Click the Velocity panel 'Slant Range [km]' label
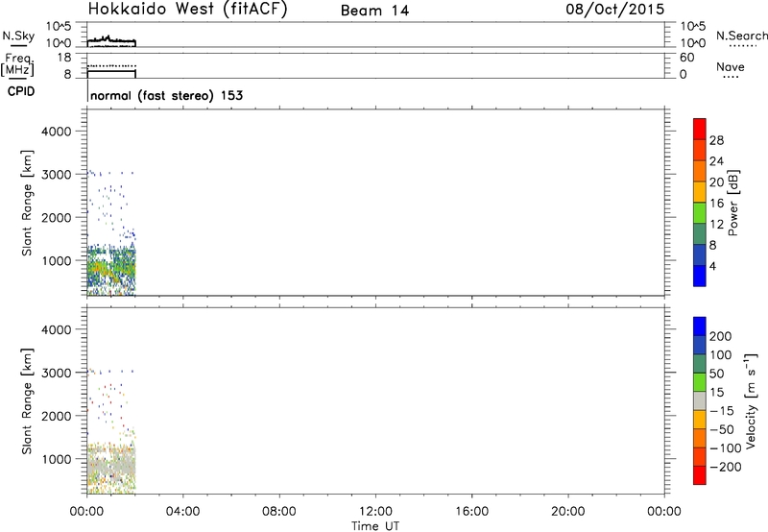This screenshot has width=768, height=532. (27, 400)
